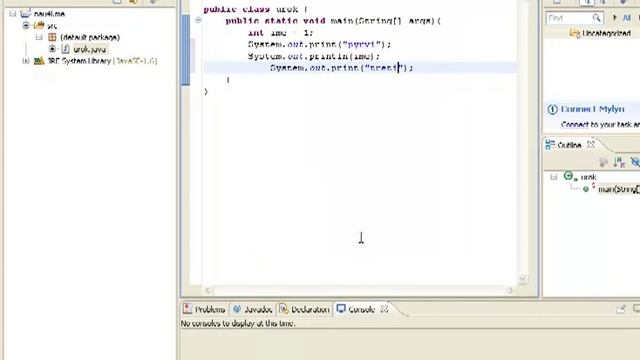Click the blue overview marker left of editor
Image resolution: width=640 pixels, height=360 pixels.
point(186,49)
